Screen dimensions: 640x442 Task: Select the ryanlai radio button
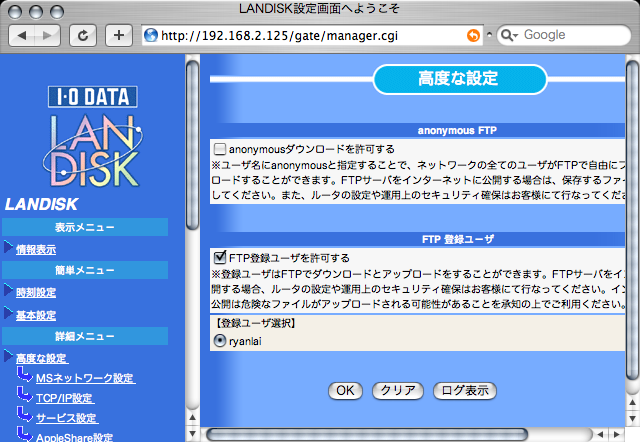pyautogui.click(x=220, y=340)
